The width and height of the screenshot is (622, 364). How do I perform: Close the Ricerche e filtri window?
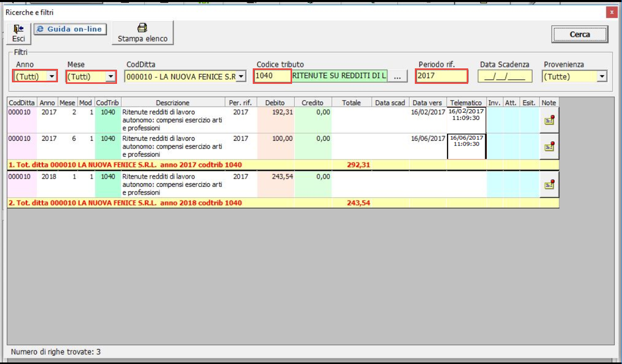612,12
